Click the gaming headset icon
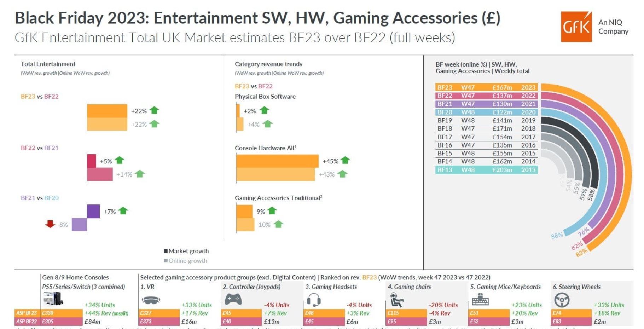This screenshot has width=644, height=329. pos(314,300)
